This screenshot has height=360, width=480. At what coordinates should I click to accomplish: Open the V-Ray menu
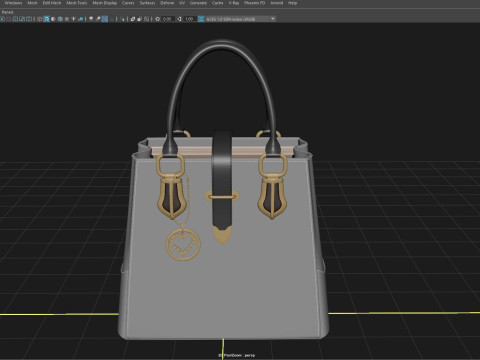(x=234, y=3)
